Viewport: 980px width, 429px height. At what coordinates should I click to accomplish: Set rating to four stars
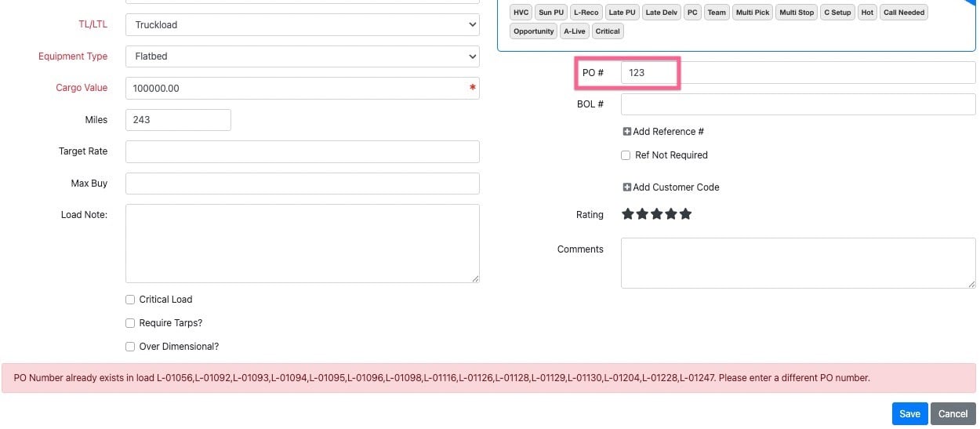point(671,214)
